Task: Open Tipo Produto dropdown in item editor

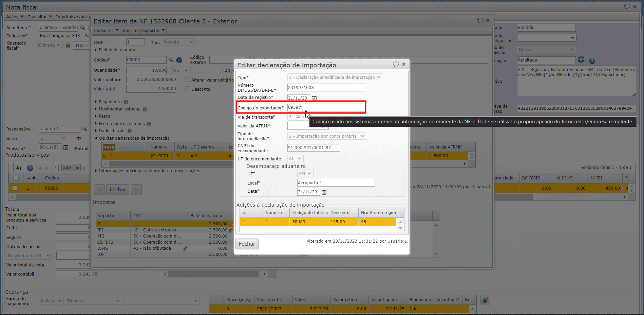Action: [x=178, y=42]
